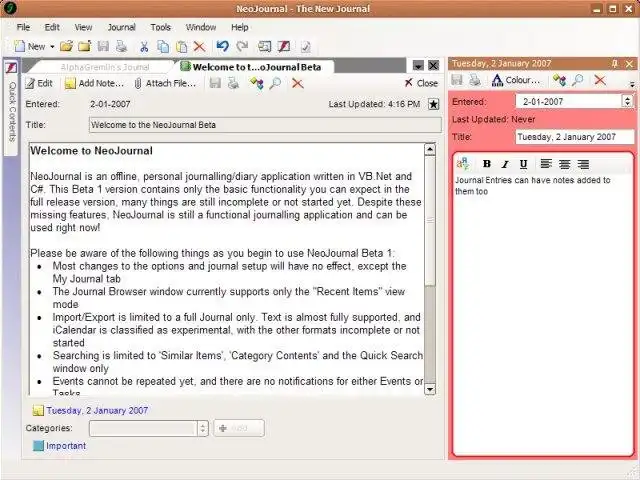Switch to AlphaGremlin's Journal tab
The height and width of the screenshot is (480, 640).
pyautogui.click(x=105, y=67)
